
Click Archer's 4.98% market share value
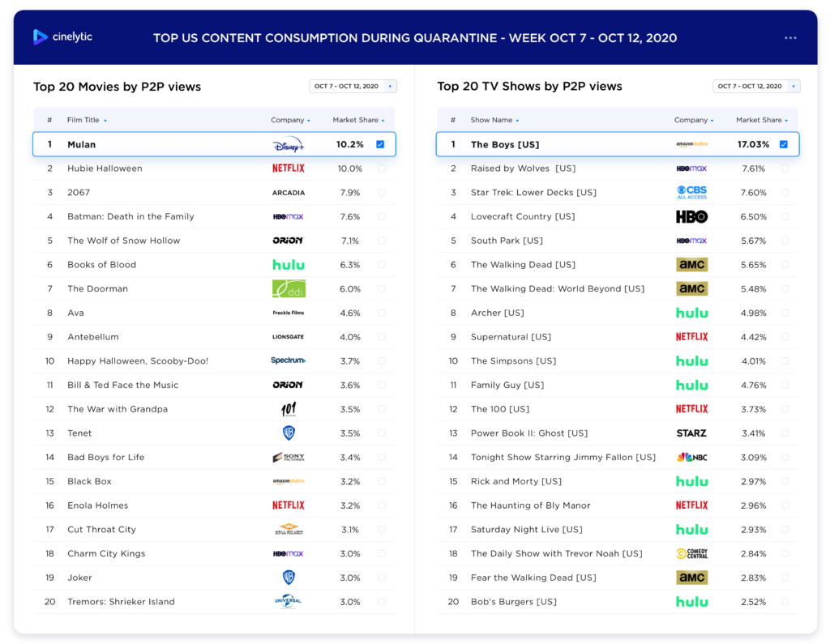click(x=753, y=313)
